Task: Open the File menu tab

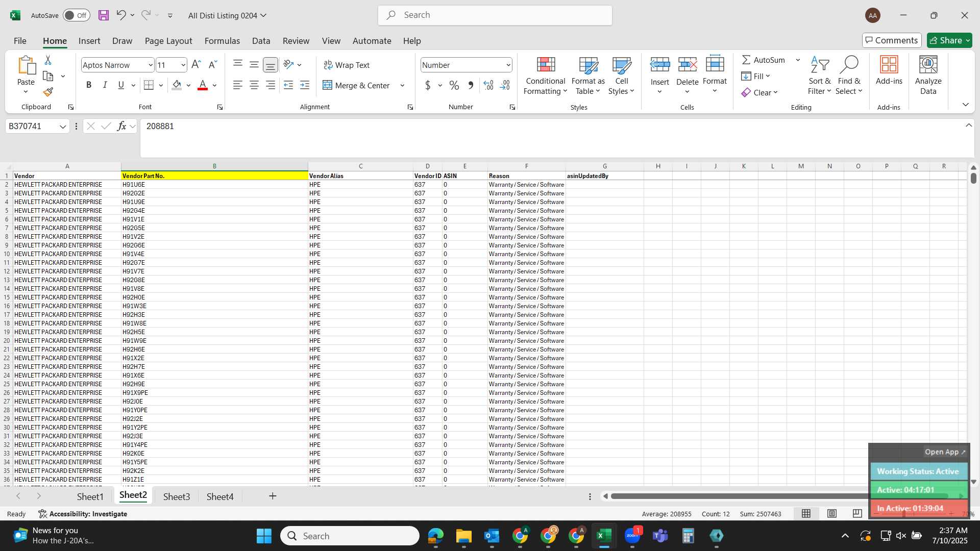Action: click(x=20, y=41)
